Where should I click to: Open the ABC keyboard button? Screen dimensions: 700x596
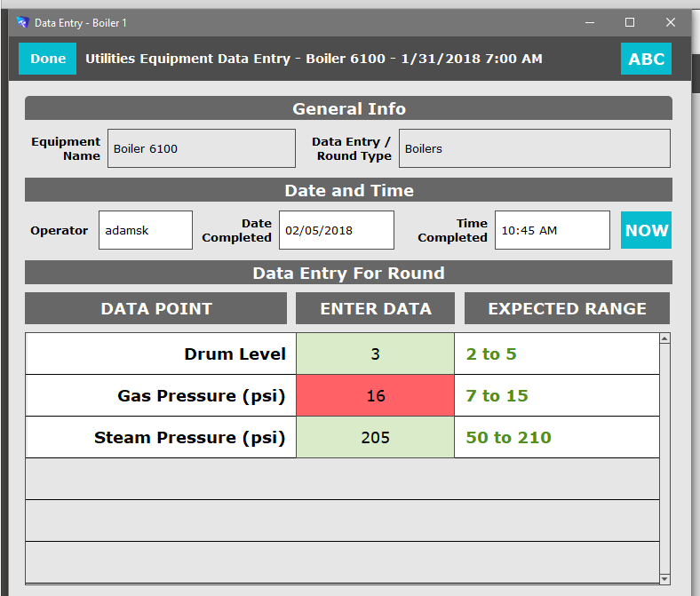646,59
